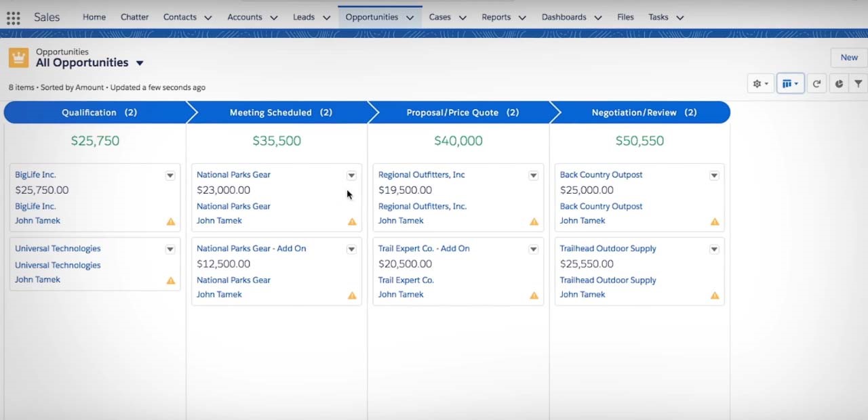Click the Opportunities crown icon
Viewport: 868px width, 420px height.
click(18, 58)
